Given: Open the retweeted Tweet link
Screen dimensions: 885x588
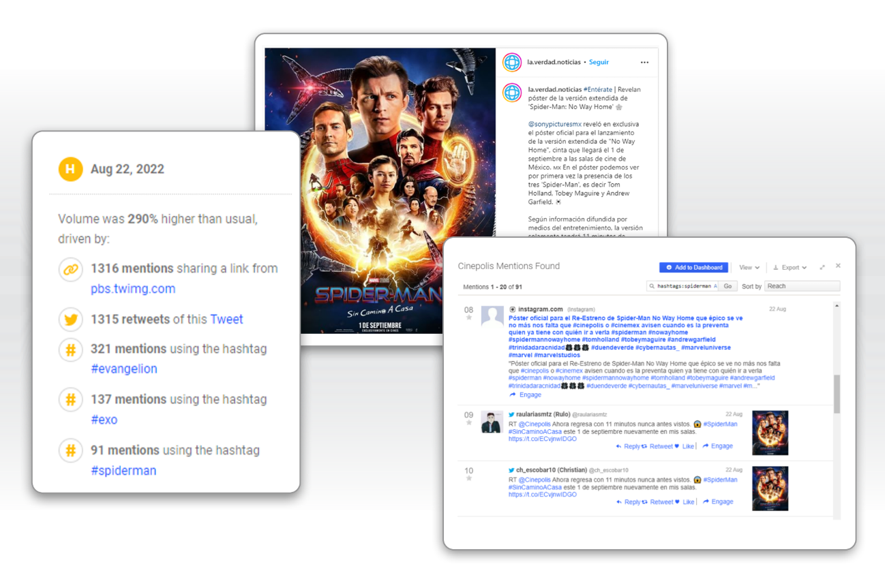Looking at the screenshot, I should (x=226, y=319).
